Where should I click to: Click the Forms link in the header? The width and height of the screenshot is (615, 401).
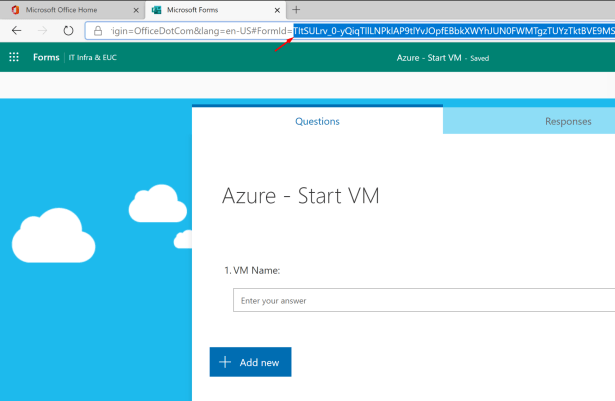[x=46, y=58]
